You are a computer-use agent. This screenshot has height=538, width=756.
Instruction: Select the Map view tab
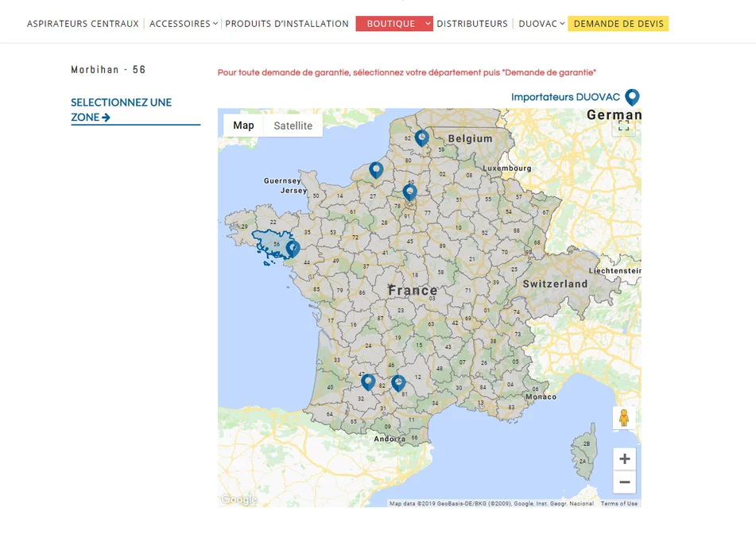[x=243, y=126]
